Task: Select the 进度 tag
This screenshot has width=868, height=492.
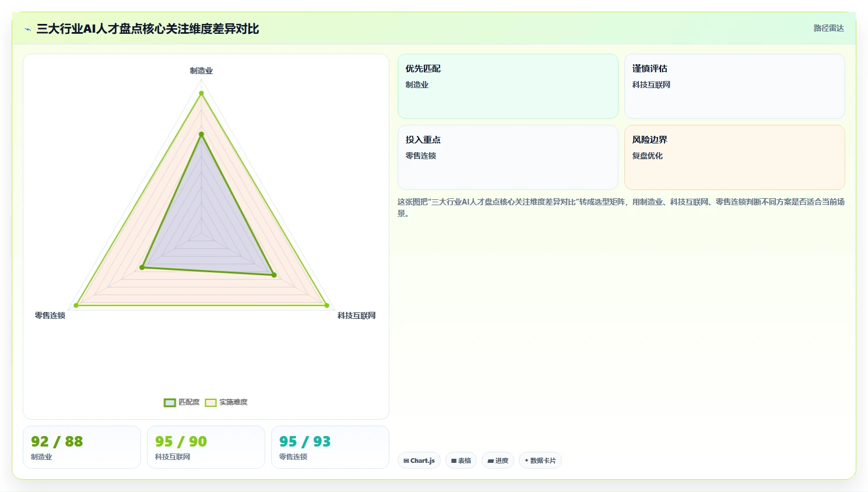Action: click(498, 461)
